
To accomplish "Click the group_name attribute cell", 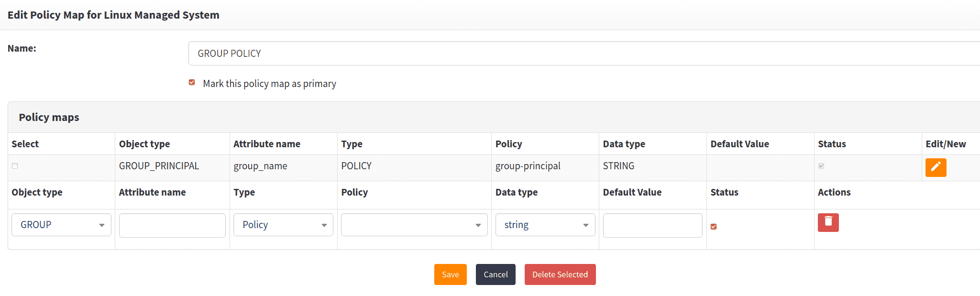I will pyautogui.click(x=260, y=166).
